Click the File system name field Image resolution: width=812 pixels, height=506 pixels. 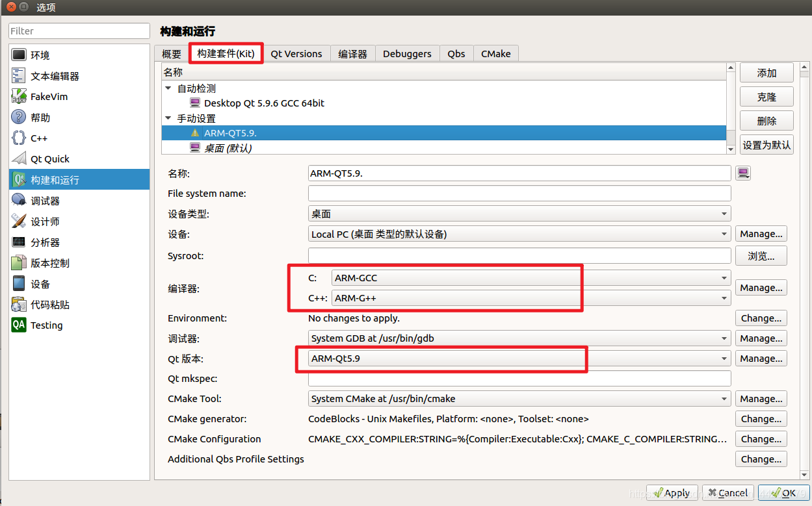pyautogui.click(x=519, y=194)
